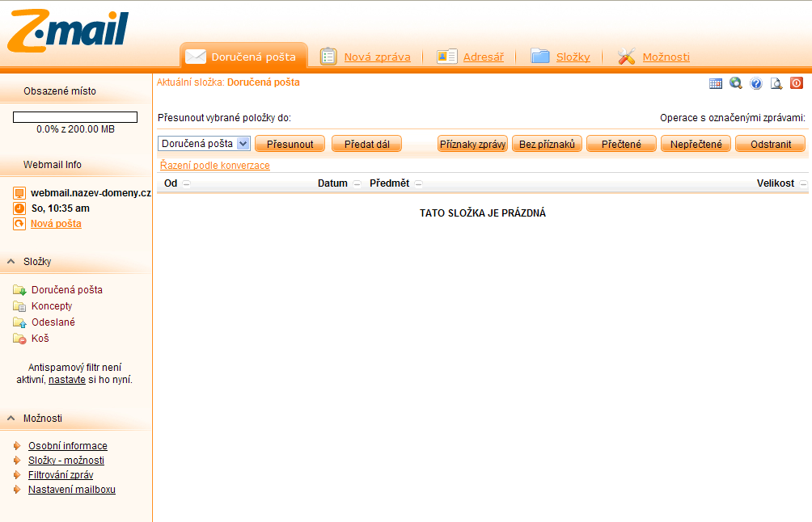Follow the Řazení podle konverzace link

(x=215, y=166)
